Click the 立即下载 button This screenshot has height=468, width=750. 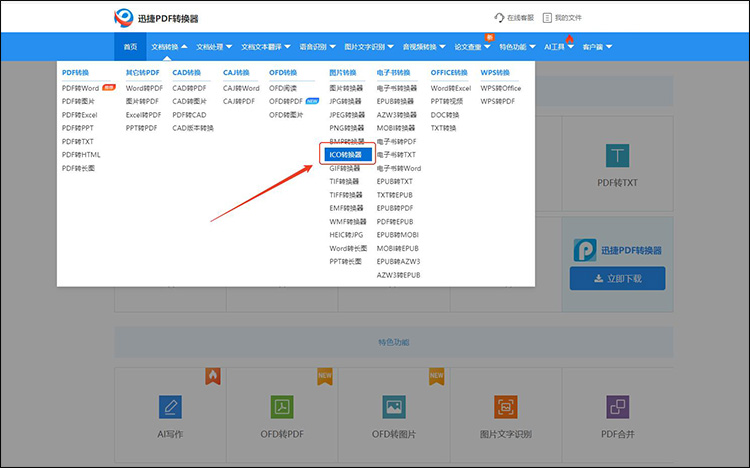click(617, 279)
